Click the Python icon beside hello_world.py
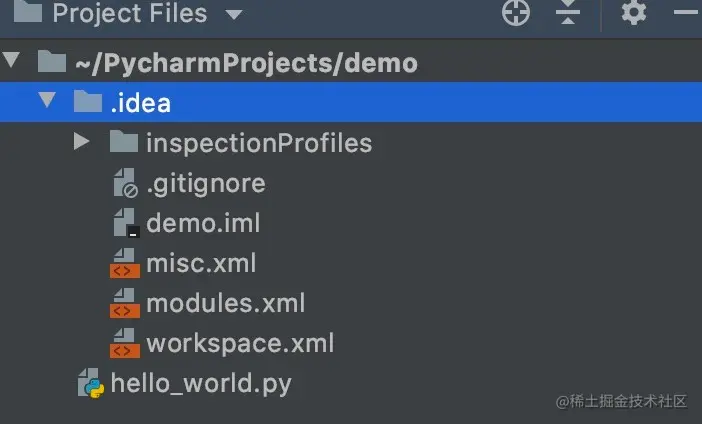 91,383
